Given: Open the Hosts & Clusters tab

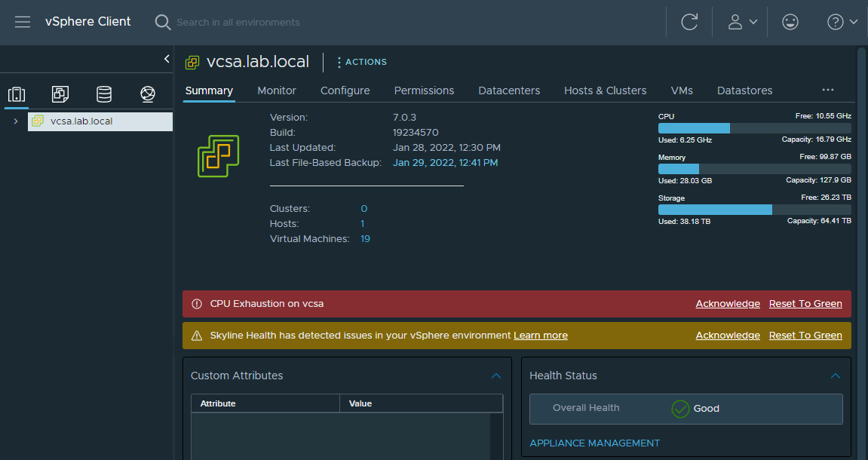Looking at the screenshot, I should coord(605,90).
